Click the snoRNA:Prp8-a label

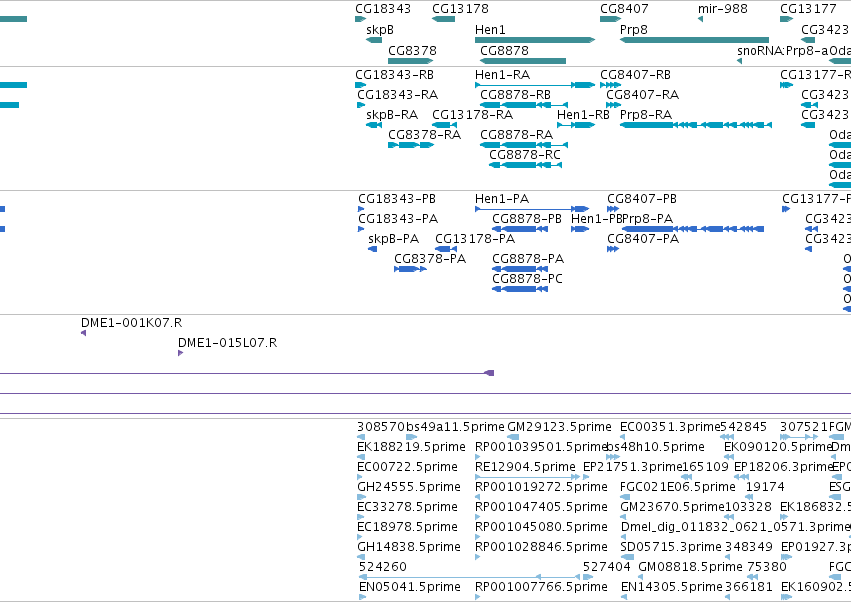[x=782, y=50]
